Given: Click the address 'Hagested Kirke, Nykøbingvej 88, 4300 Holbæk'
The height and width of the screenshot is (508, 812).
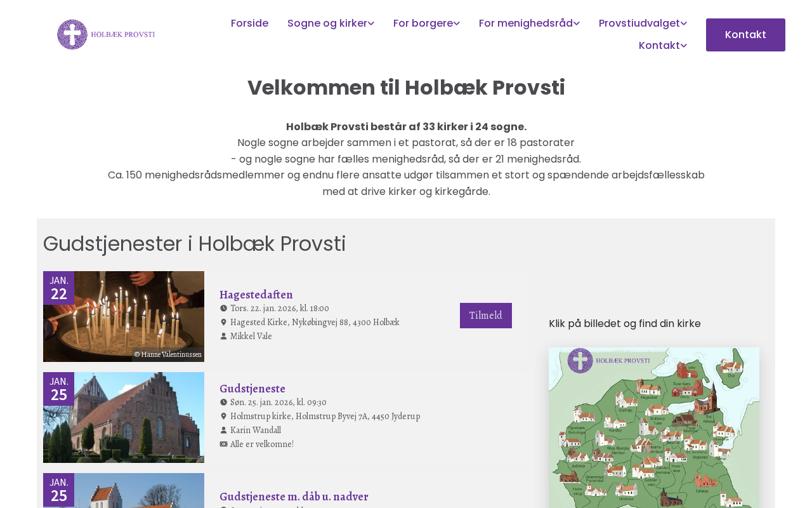Looking at the screenshot, I should tap(315, 323).
